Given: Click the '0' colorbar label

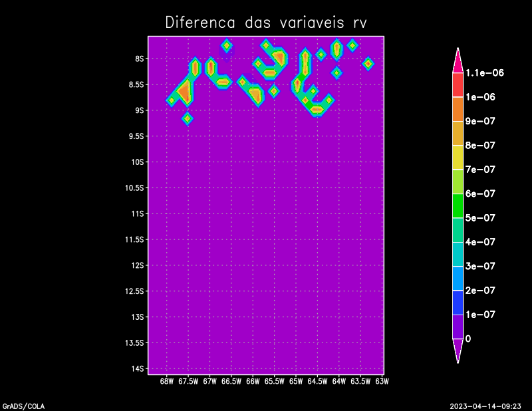Looking at the screenshot, I should [x=468, y=339].
